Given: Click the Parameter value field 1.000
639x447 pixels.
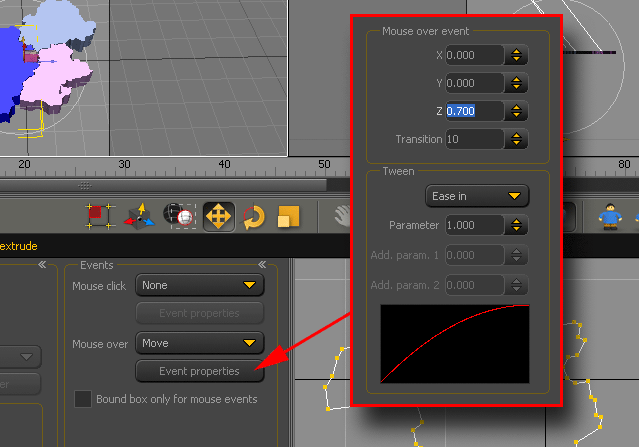Looking at the screenshot, I should click(x=474, y=225).
